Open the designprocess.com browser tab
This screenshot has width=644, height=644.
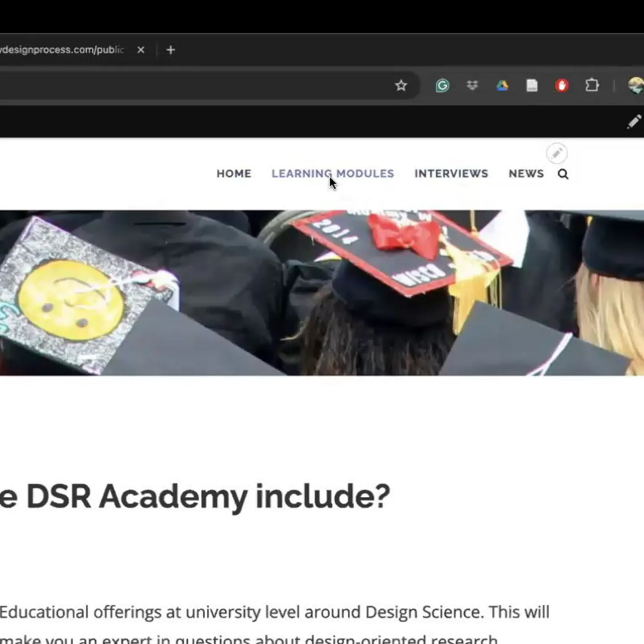63,50
